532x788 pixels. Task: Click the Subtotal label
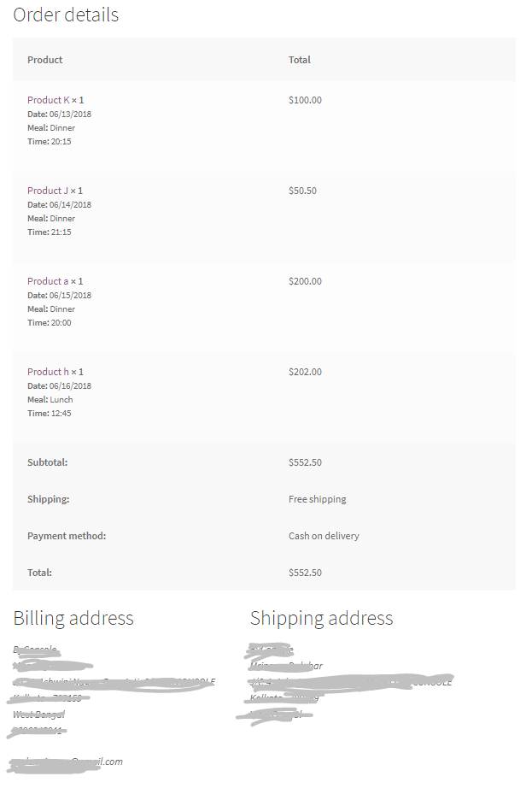coord(47,462)
